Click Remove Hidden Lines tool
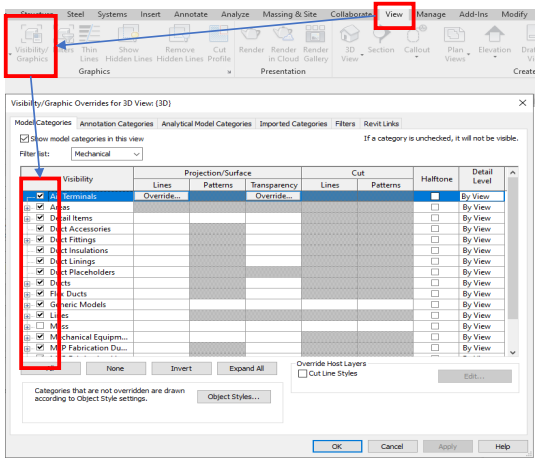Image resolution: width=542 pixels, height=463 pixels. pyautogui.click(x=180, y=44)
